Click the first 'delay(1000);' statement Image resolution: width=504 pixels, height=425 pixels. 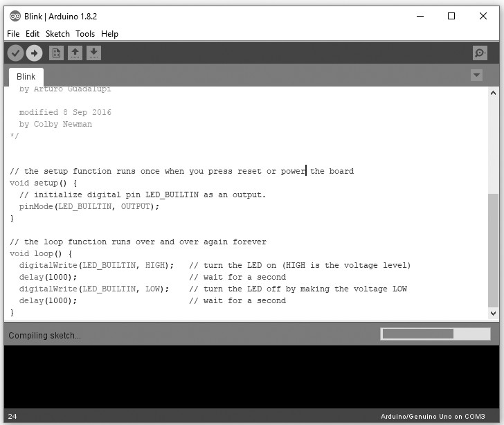tap(48, 277)
